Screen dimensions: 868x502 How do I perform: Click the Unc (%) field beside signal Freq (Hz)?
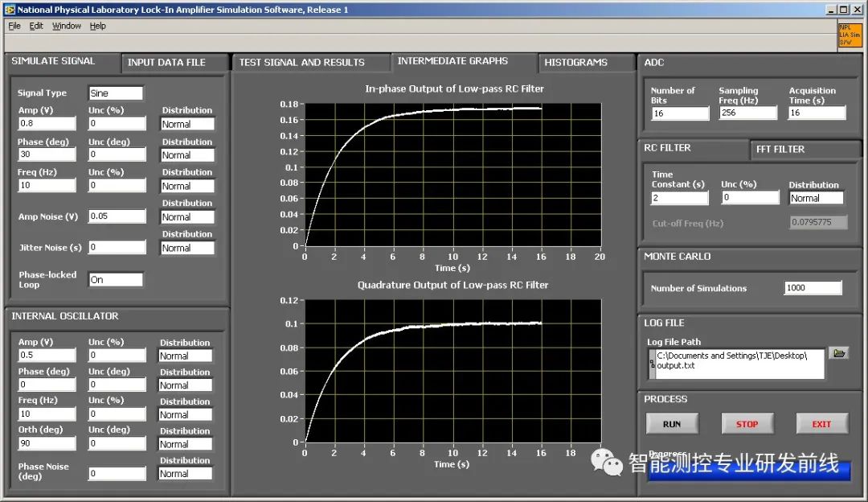117,185
